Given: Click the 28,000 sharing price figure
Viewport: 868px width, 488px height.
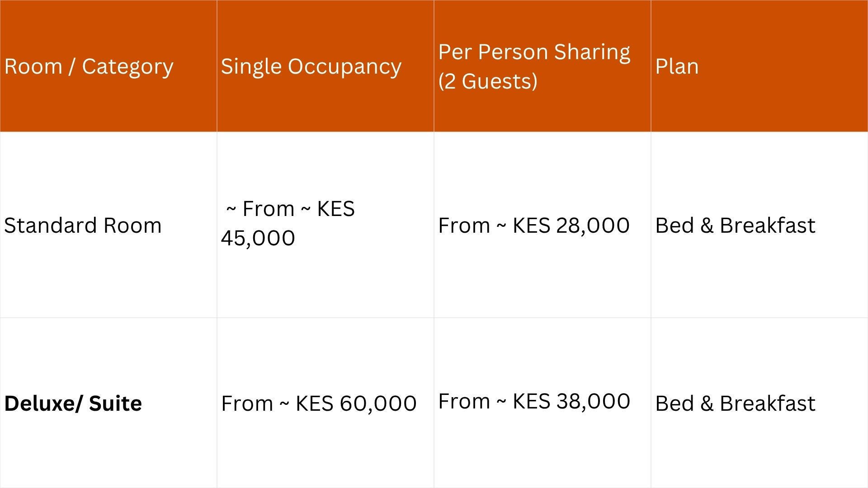Looking at the screenshot, I should pyautogui.click(x=593, y=225).
